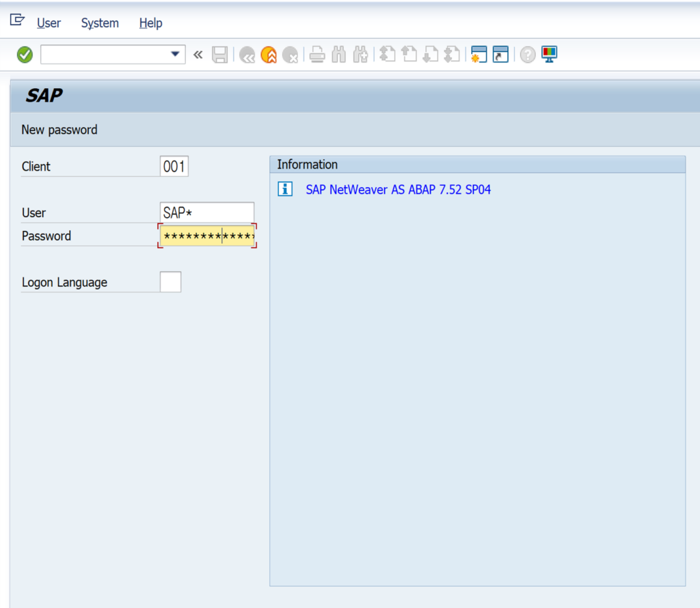Click the Previous Page icon
Image resolution: width=700 pixels, height=608 pixels.
point(409,55)
